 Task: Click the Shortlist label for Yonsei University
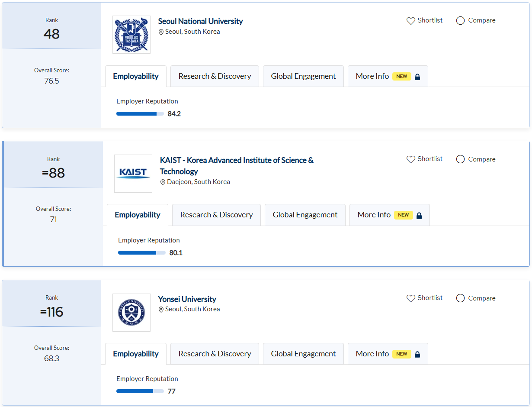[x=430, y=298]
